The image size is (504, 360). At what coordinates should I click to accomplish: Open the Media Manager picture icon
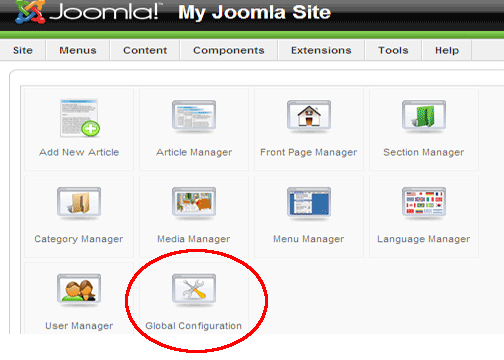pyautogui.click(x=194, y=202)
